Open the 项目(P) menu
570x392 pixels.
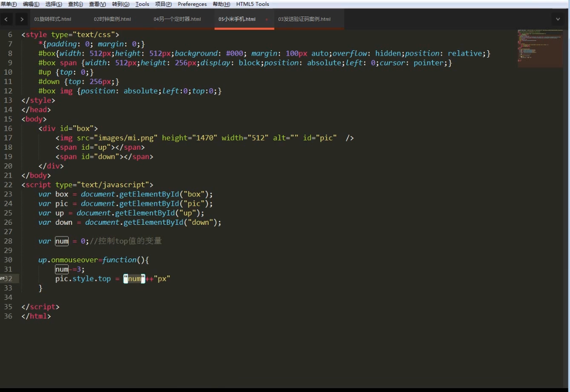pyautogui.click(x=163, y=4)
